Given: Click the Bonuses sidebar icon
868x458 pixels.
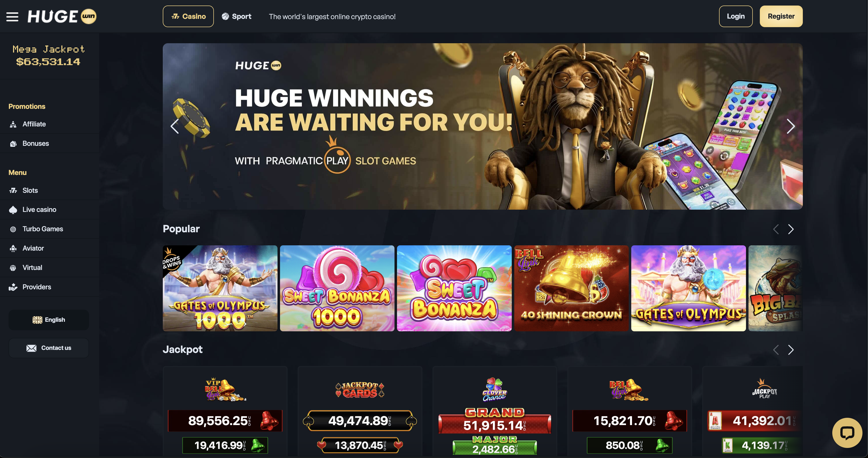Looking at the screenshot, I should 13,144.
